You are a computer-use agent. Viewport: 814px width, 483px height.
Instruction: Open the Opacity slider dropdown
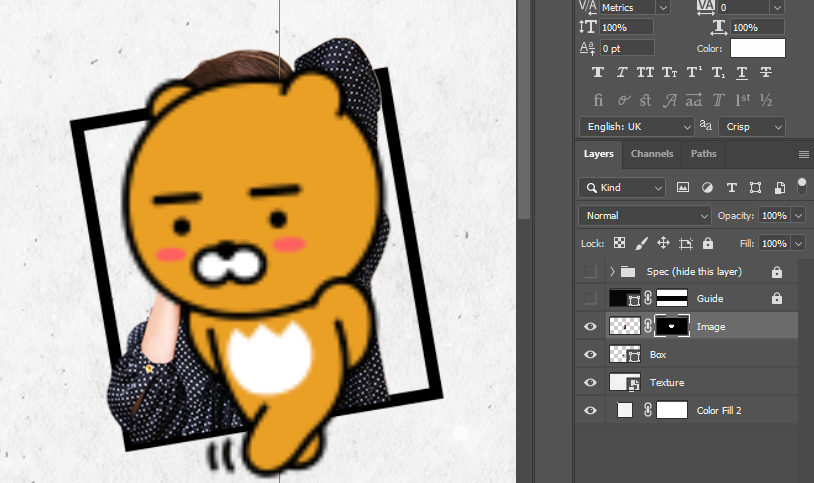pyautogui.click(x=798, y=216)
